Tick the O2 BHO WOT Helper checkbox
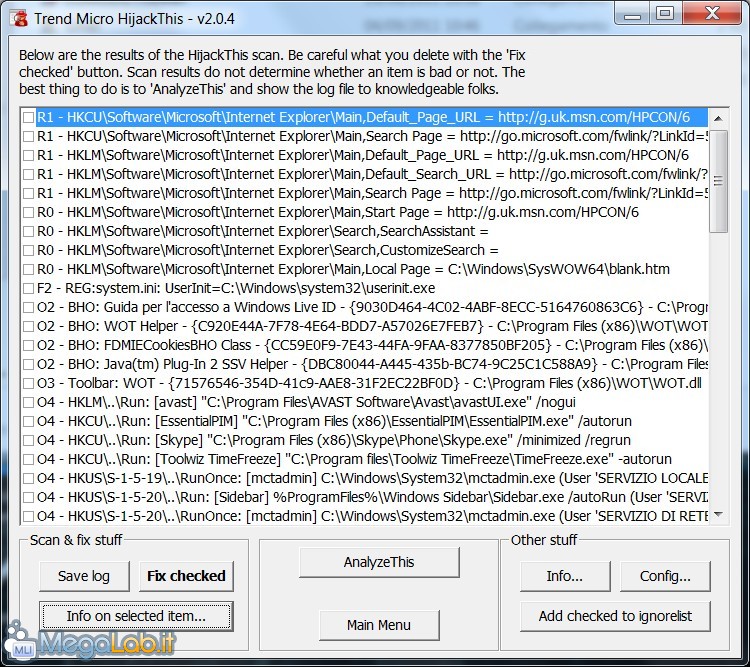The height and width of the screenshot is (667, 750). pyautogui.click(x=29, y=326)
